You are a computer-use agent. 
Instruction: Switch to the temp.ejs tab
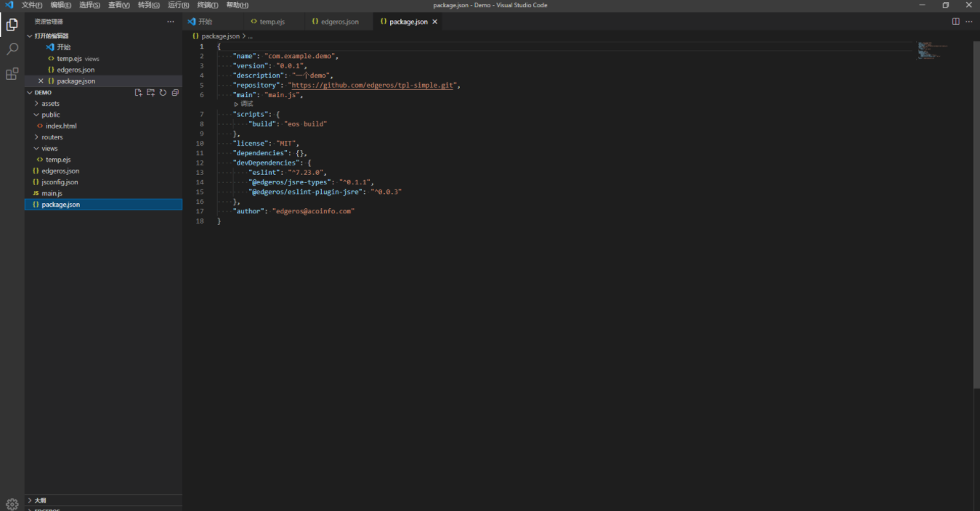coord(273,22)
